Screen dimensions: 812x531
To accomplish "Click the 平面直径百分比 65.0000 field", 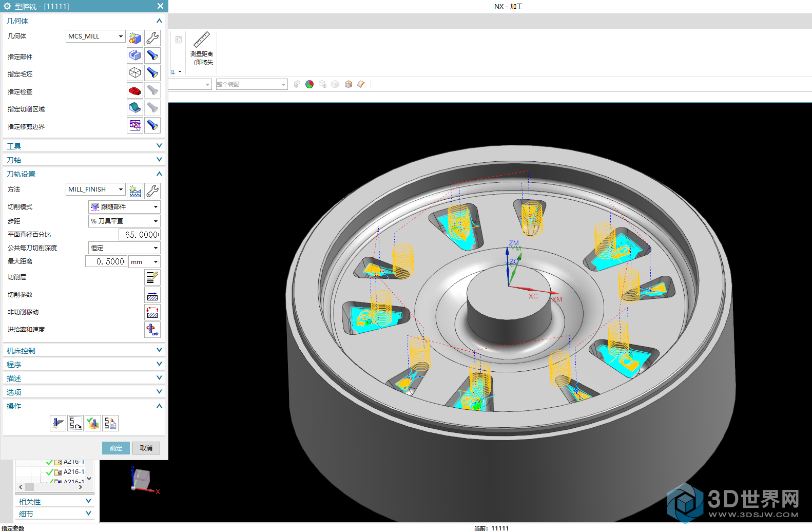I will click(140, 235).
